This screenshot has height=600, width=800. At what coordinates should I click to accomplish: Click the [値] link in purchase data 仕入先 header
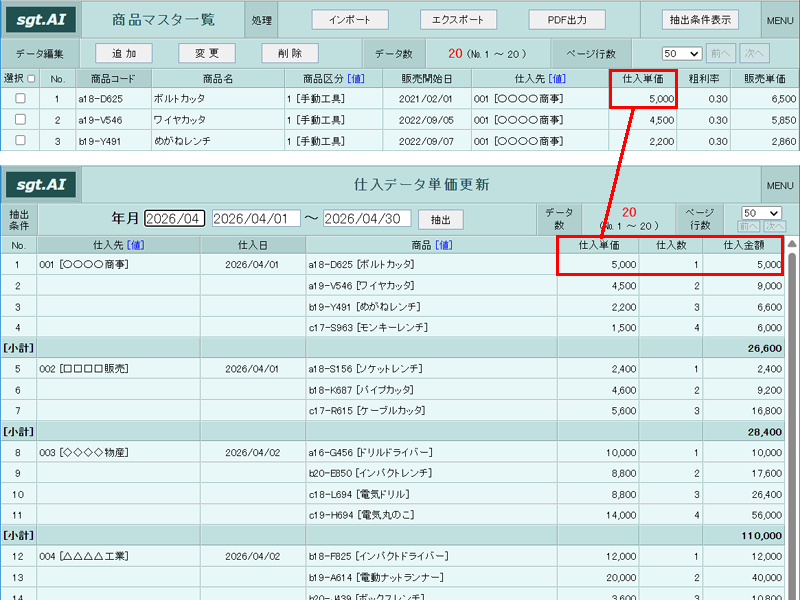click(x=135, y=245)
